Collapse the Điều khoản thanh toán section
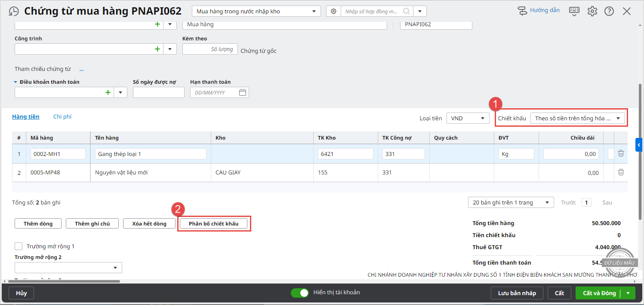This screenshot has width=644, height=305. coord(16,82)
